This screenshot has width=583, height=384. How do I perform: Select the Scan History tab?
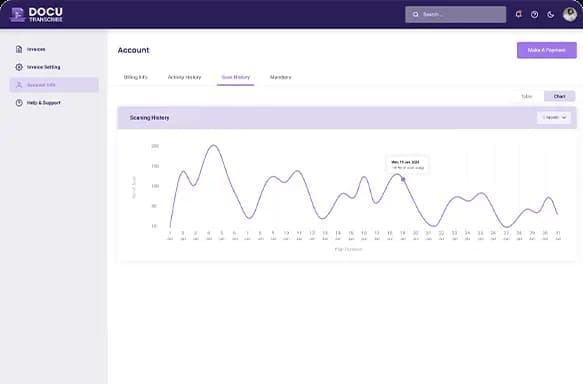click(236, 77)
